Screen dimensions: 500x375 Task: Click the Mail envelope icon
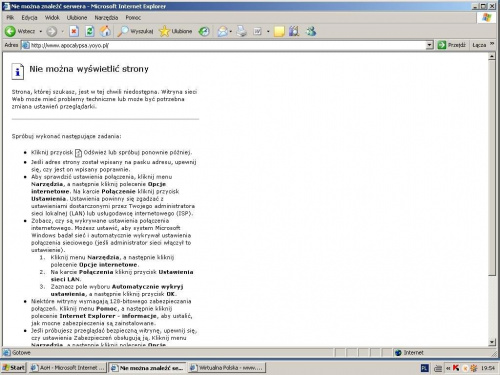[x=222, y=31]
